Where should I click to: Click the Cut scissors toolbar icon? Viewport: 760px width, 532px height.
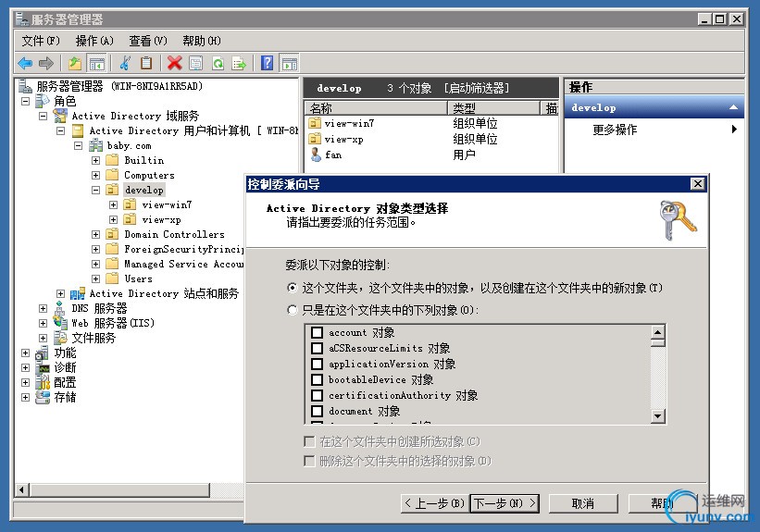(125, 63)
